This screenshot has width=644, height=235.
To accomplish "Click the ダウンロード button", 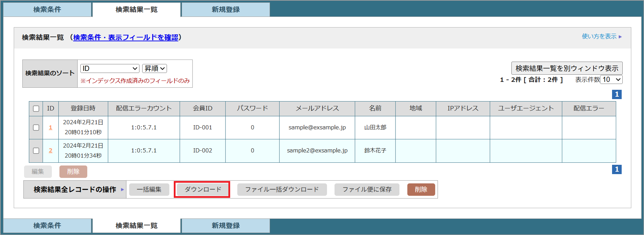I will (203, 190).
